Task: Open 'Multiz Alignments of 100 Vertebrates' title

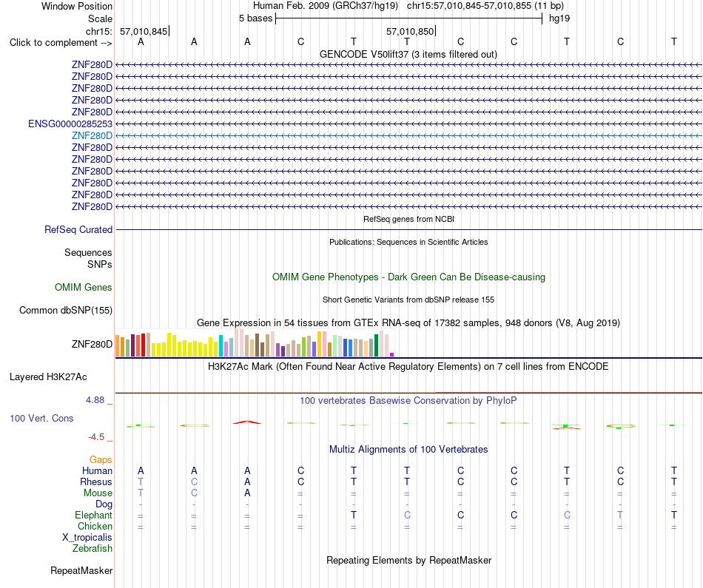Action: pyautogui.click(x=408, y=449)
